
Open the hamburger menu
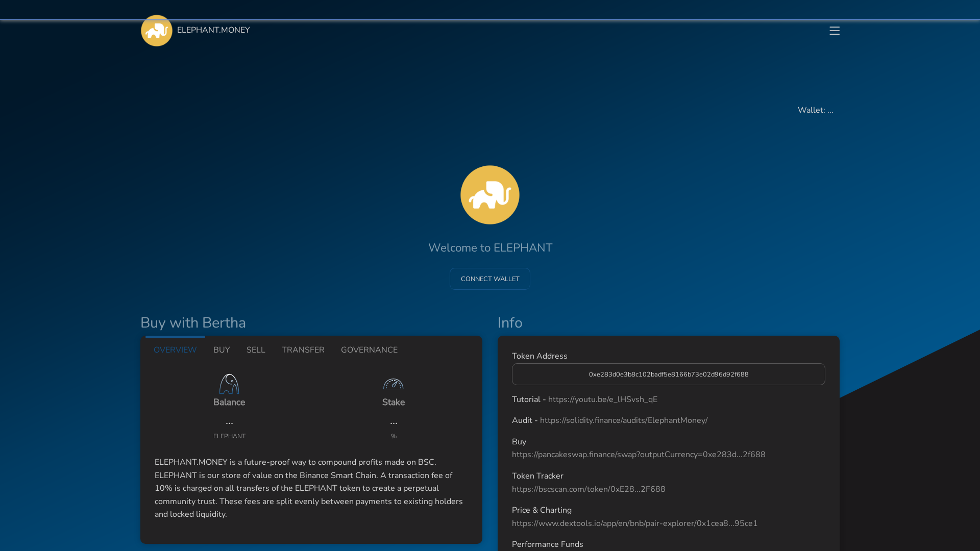click(835, 31)
